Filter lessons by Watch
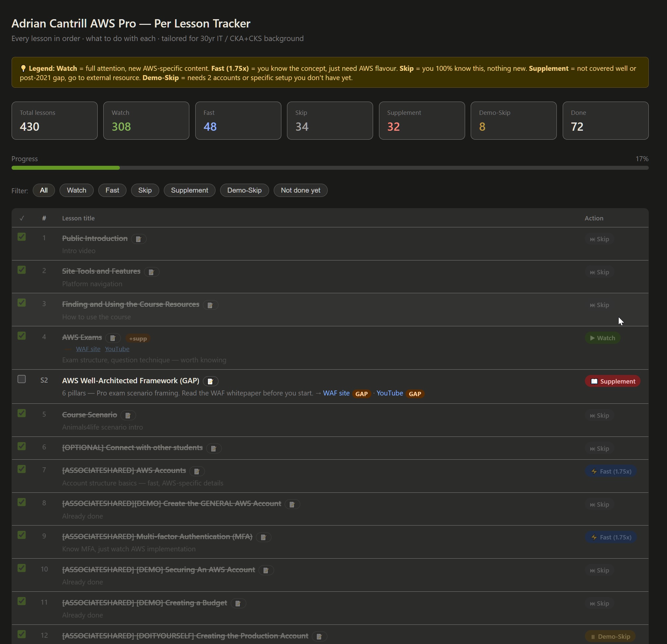The height and width of the screenshot is (644, 667). point(76,190)
